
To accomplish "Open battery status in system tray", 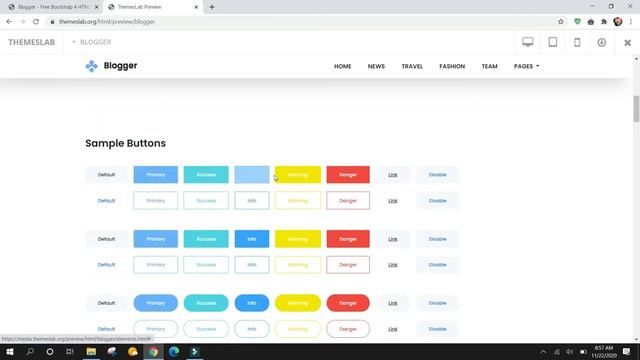I will click(x=583, y=351).
